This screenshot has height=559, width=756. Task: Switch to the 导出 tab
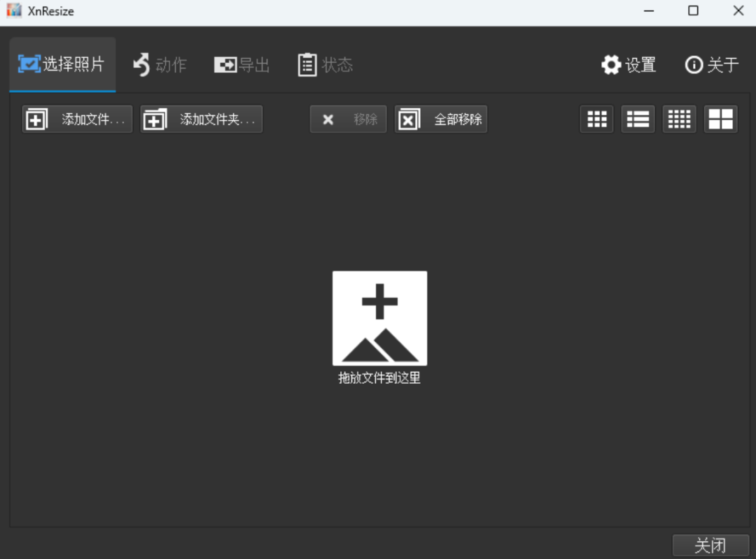tap(241, 64)
